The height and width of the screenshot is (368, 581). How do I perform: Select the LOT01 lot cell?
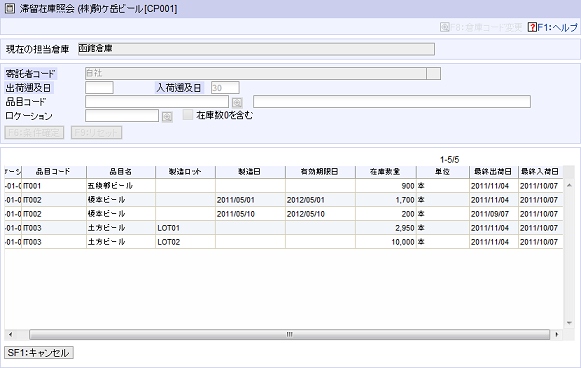pyautogui.click(x=185, y=228)
